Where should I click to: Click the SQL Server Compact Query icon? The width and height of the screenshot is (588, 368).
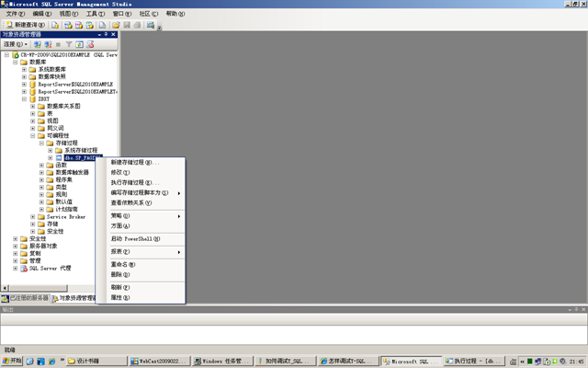tap(102, 25)
